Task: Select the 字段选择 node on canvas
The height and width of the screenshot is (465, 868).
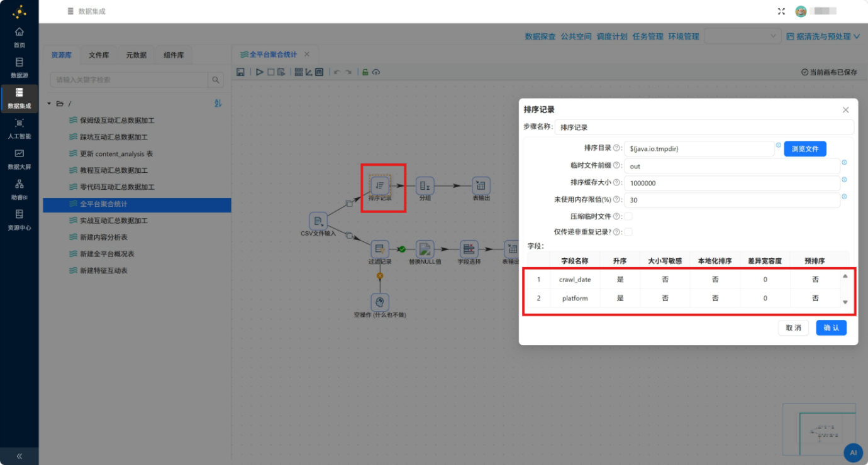Action: (469, 249)
